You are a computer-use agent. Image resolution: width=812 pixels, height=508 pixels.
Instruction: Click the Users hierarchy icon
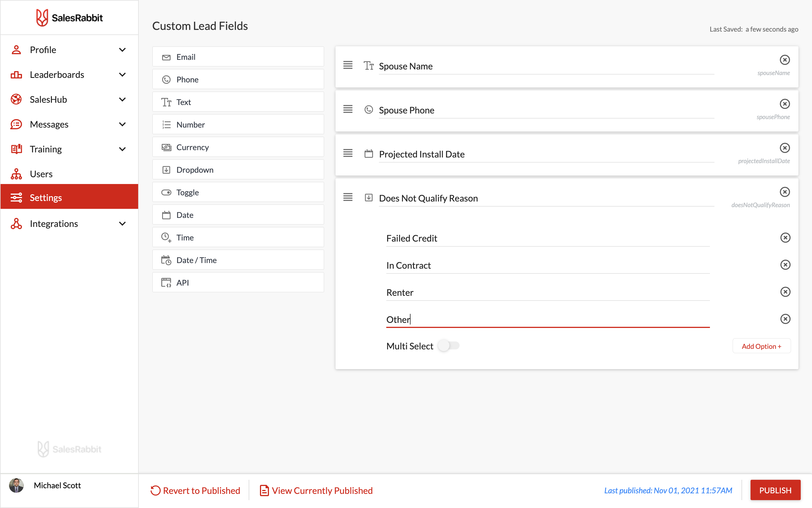[16, 174]
